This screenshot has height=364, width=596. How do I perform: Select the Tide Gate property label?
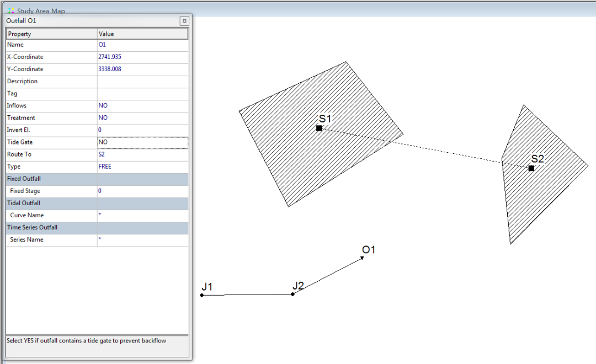20,142
